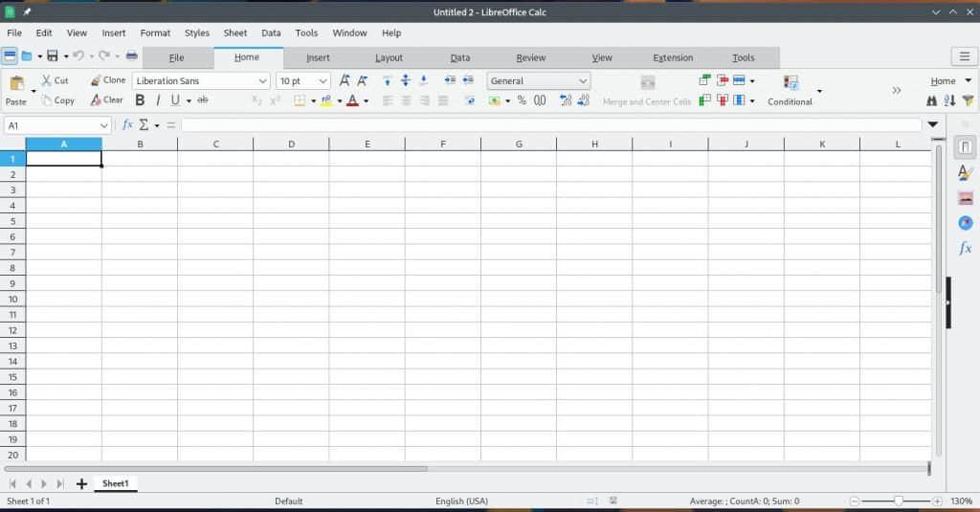Open the General number format dropdown
Viewport: 980px width, 512px height.
(582, 81)
